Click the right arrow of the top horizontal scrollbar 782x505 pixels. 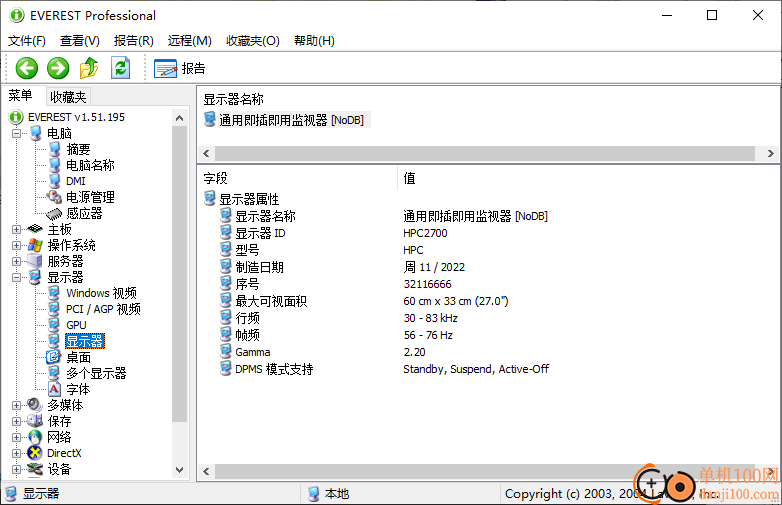[x=771, y=154]
